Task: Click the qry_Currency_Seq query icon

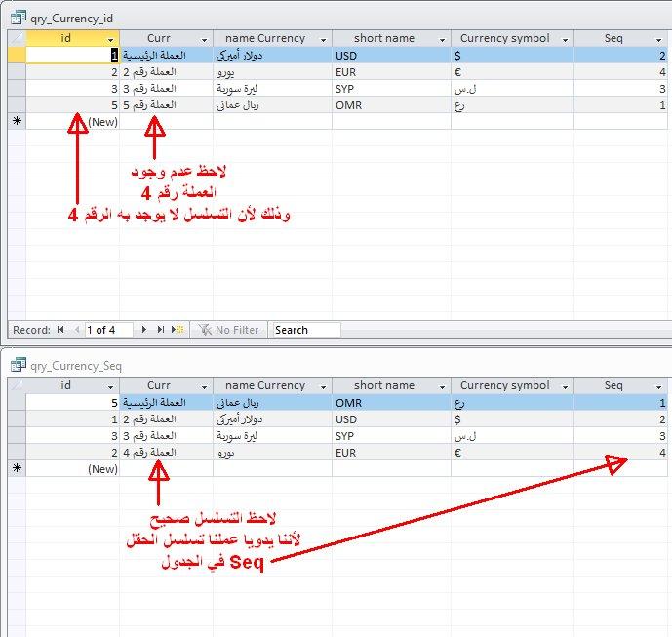Action: pos(19,365)
